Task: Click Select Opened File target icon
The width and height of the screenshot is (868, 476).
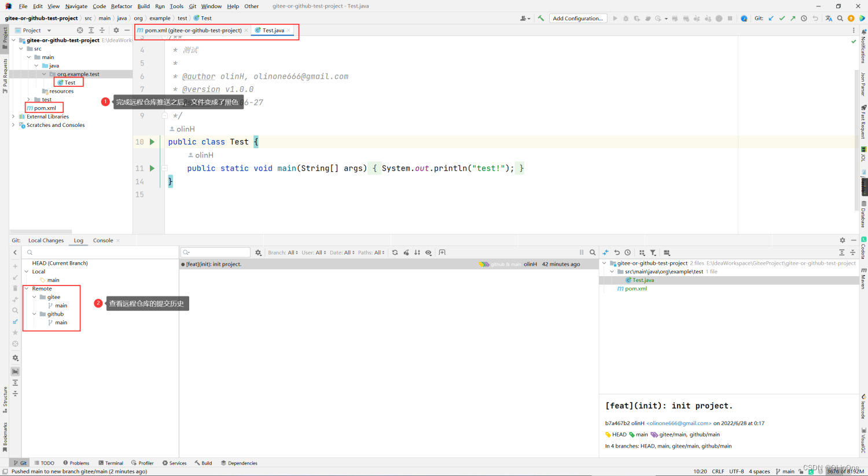Action: point(80,30)
